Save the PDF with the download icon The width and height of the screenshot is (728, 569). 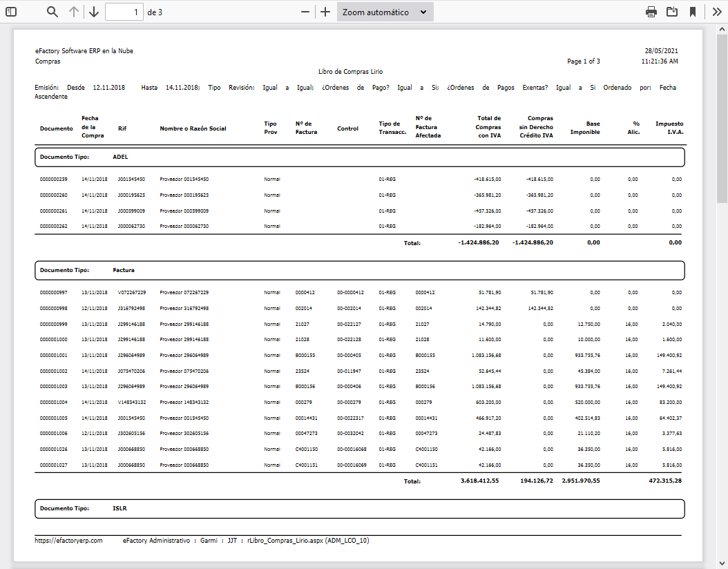pos(671,12)
